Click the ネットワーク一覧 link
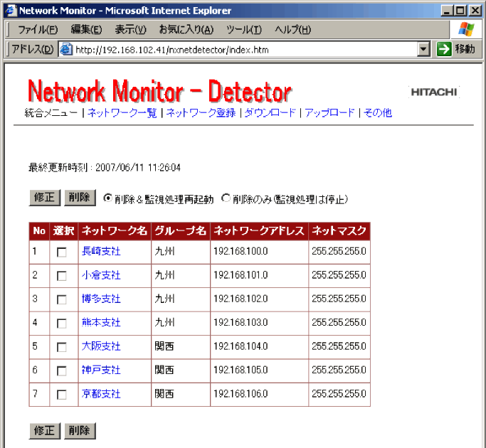 pyautogui.click(x=122, y=113)
